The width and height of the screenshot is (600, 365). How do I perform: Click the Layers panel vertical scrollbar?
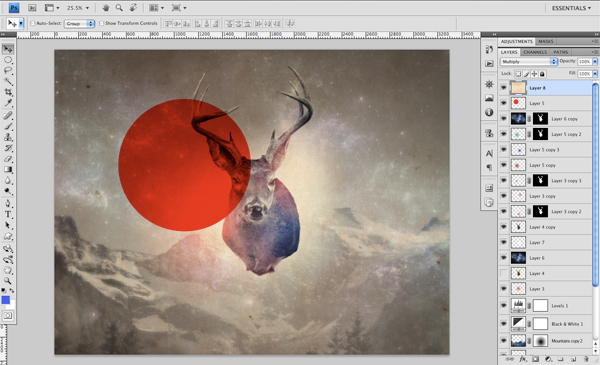click(595, 184)
